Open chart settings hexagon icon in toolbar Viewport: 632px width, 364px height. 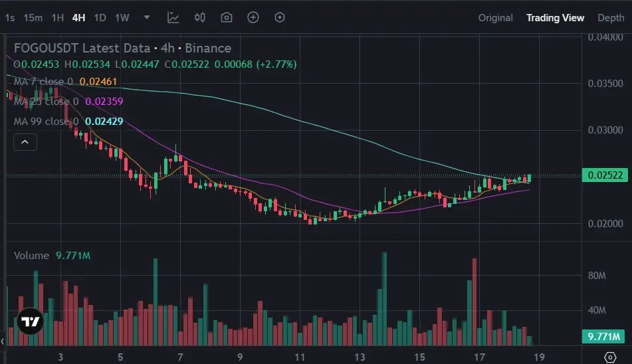coord(280,17)
